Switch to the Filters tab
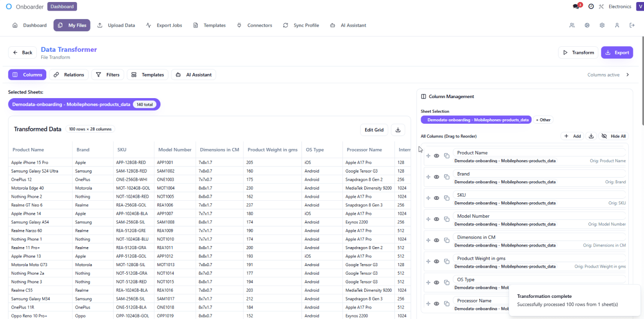Screen dimensions: 644x319 point(108,75)
